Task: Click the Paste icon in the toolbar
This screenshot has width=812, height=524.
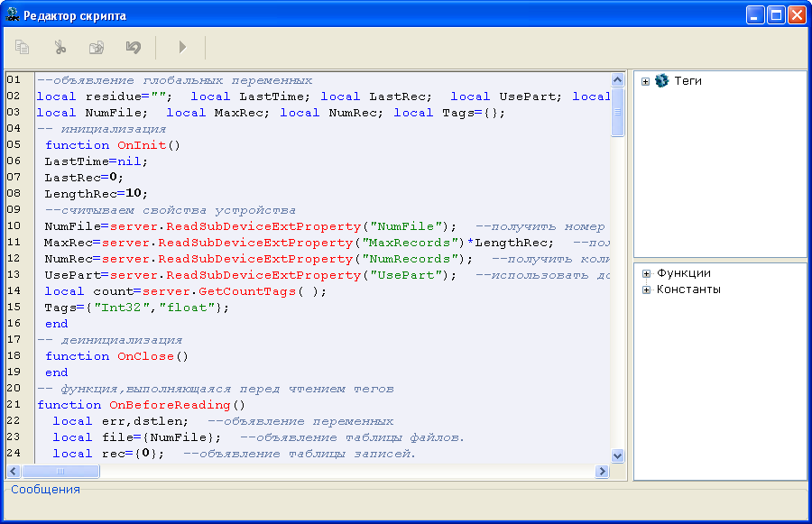Action: (97, 48)
